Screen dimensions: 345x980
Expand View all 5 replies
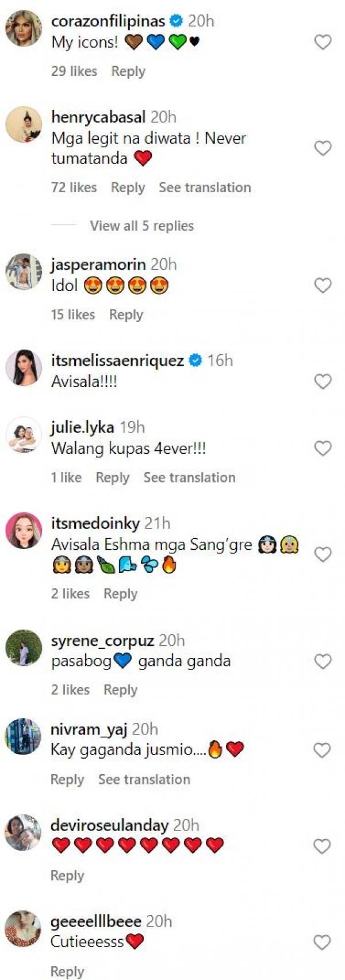(141, 226)
